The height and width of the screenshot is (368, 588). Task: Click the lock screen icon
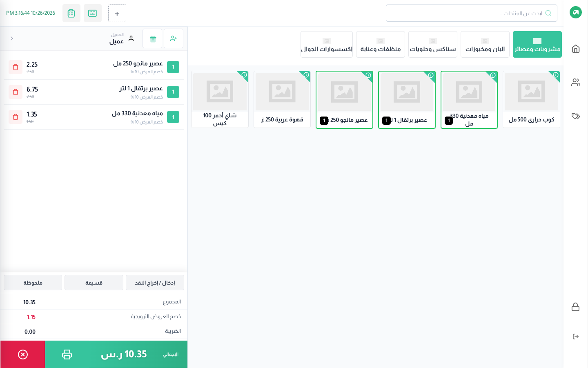click(x=575, y=307)
